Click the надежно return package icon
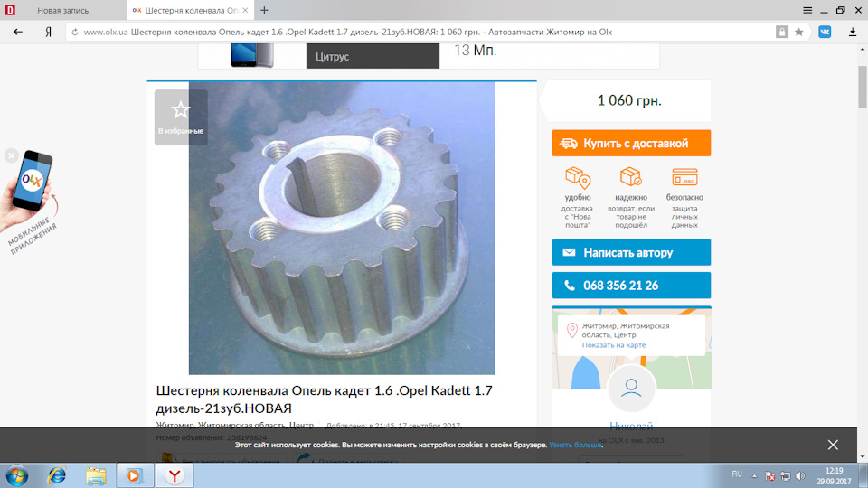This screenshot has width=868, height=488. pyautogui.click(x=630, y=177)
